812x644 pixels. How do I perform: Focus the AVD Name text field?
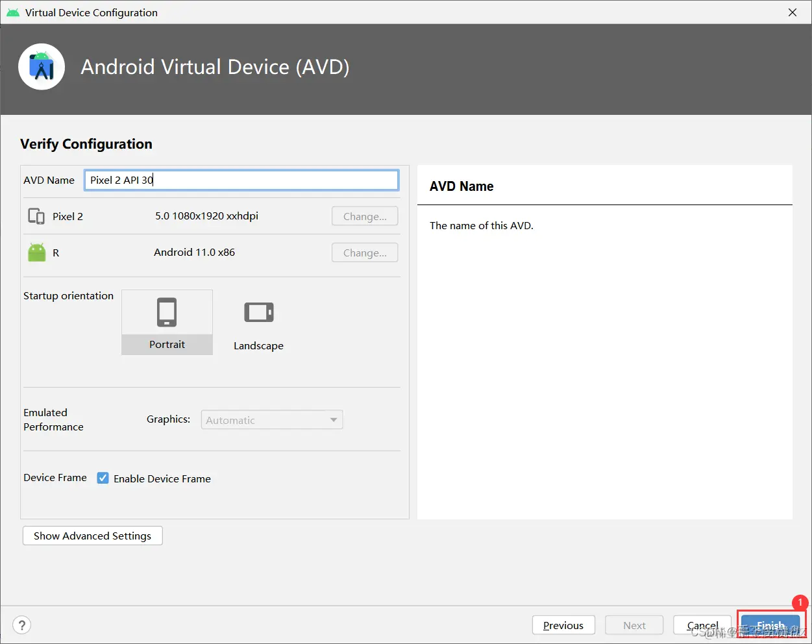pos(241,180)
